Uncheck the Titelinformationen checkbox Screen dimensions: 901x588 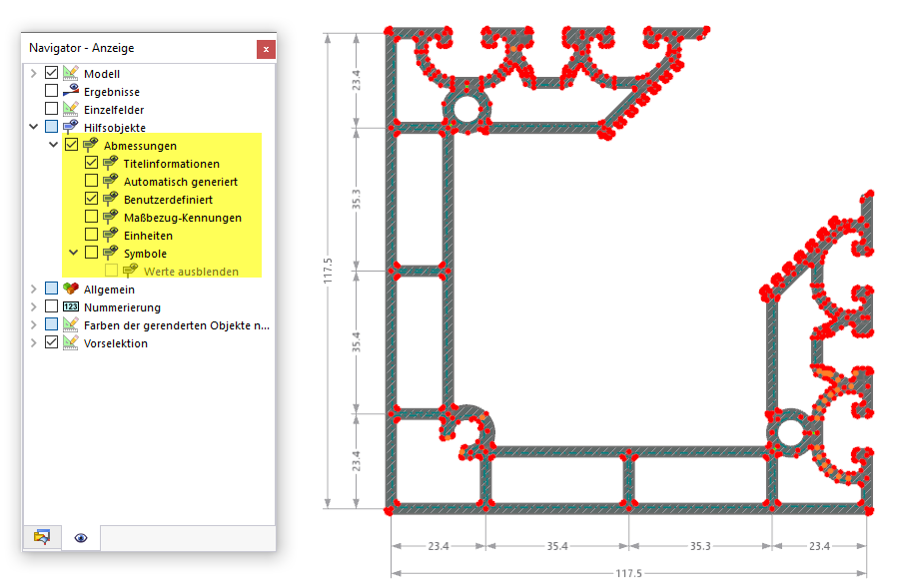coord(91,163)
